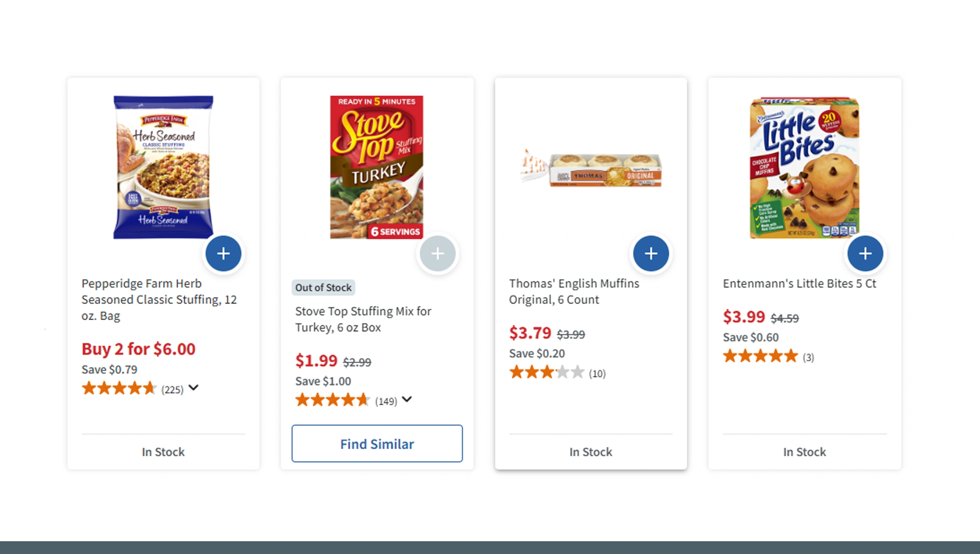Open Entenmann's Little Bites 5 Ct link
This screenshot has height=554, width=980.
(799, 283)
